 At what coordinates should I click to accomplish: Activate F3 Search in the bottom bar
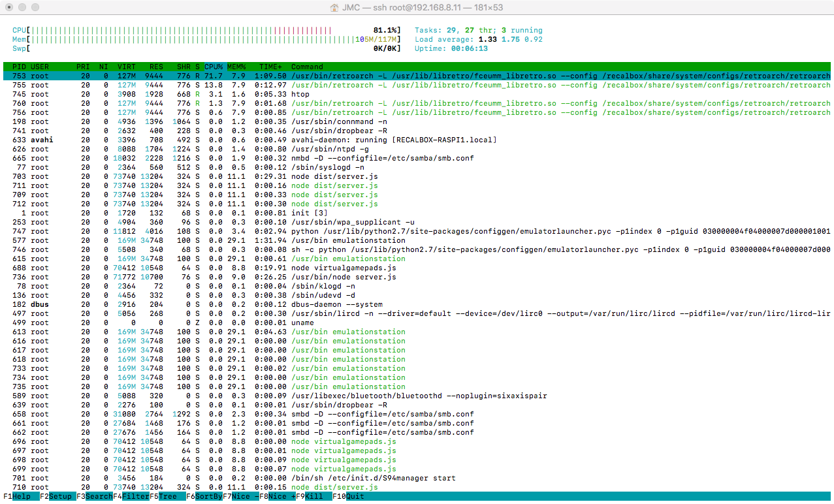coord(95,496)
